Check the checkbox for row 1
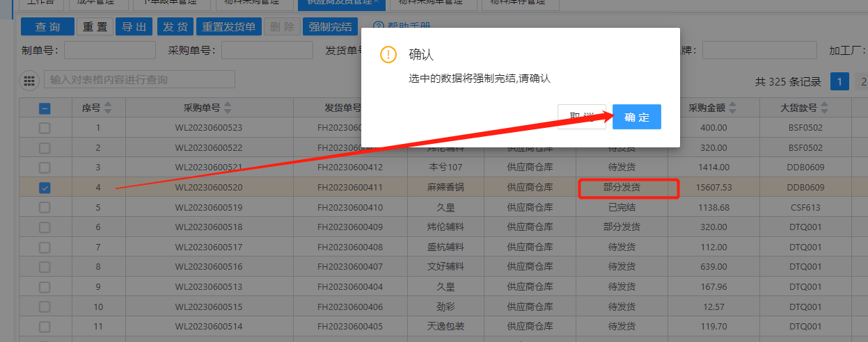Image resolution: width=868 pixels, height=342 pixels. 44,128
